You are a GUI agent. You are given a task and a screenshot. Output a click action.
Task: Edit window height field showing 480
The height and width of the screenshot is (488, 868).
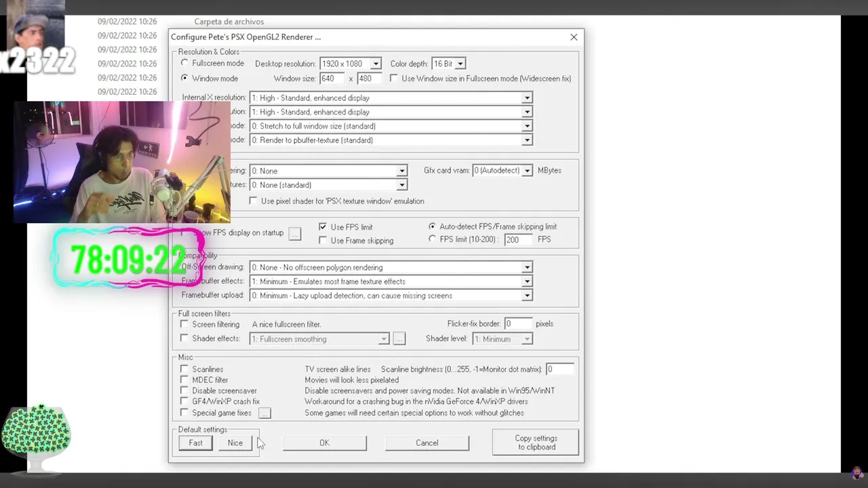tap(370, 79)
